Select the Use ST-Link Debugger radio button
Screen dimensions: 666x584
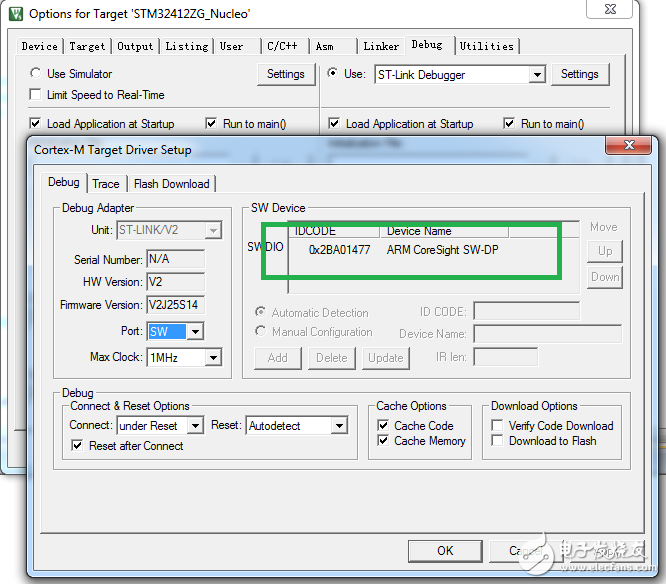(x=333, y=73)
